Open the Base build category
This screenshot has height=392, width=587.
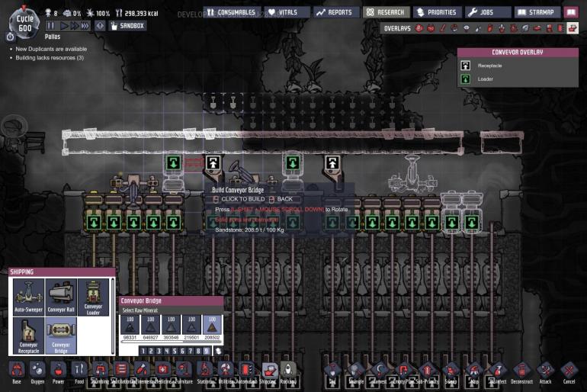[x=17, y=372]
